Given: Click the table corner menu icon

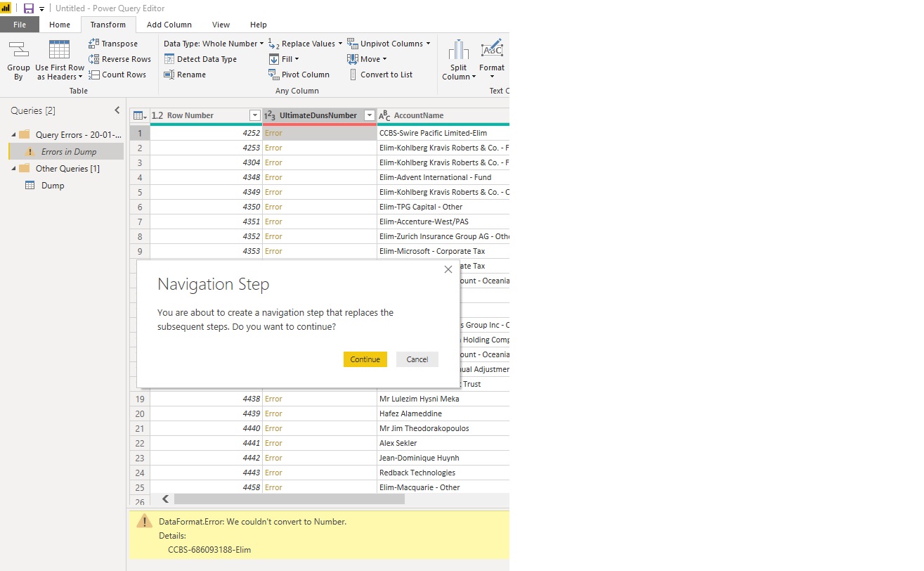Looking at the screenshot, I should click(139, 115).
